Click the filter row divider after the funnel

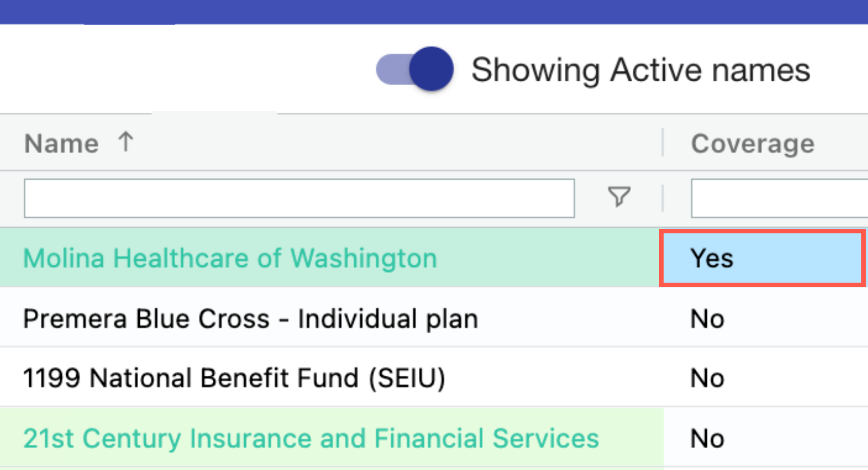click(663, 198)
